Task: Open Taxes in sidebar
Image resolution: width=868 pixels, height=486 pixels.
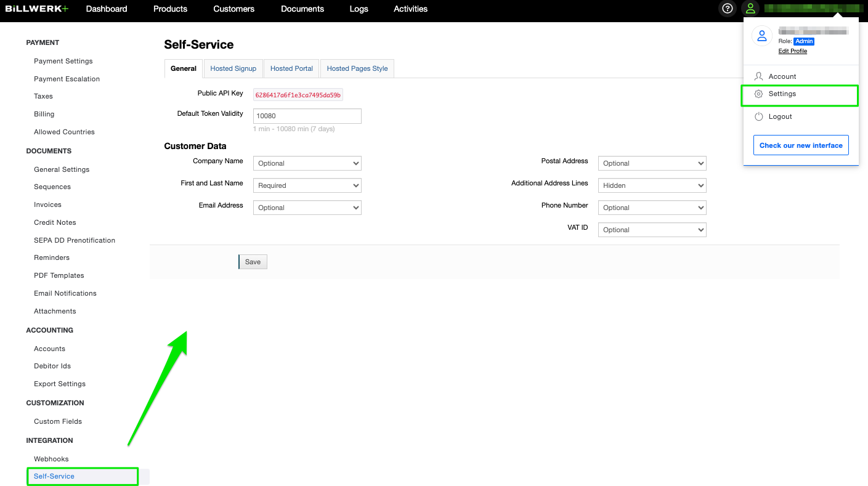Action: tap(43, 96)
